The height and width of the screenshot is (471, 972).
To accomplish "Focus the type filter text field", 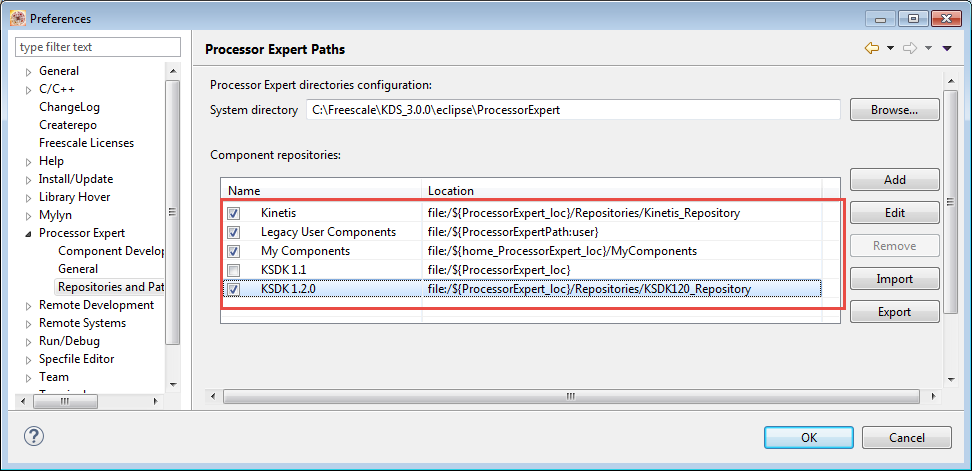I will coord(98,47).
